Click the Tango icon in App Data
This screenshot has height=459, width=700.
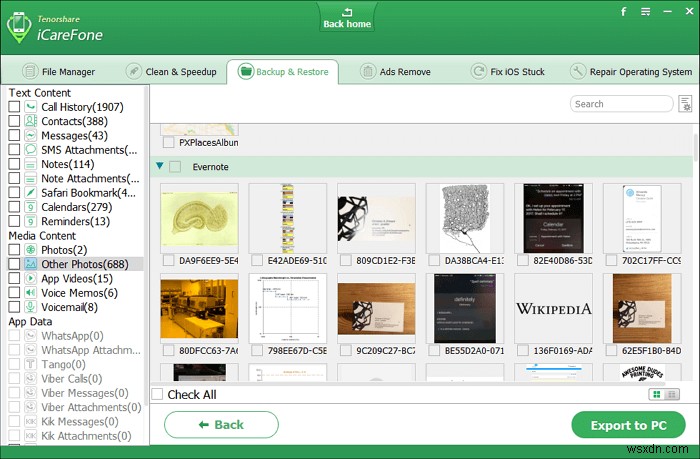click(30, 364)
